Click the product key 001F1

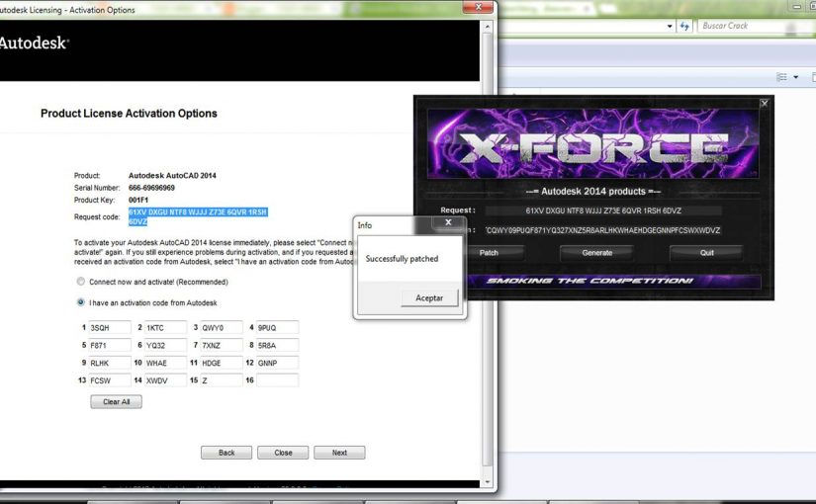(x=138, y=200)
